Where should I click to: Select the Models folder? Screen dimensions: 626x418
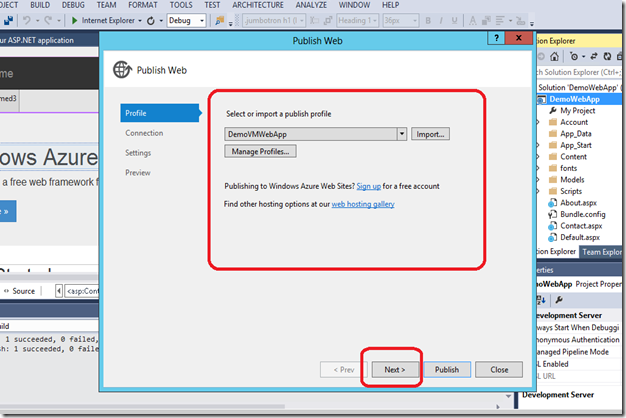click(572, 180)
